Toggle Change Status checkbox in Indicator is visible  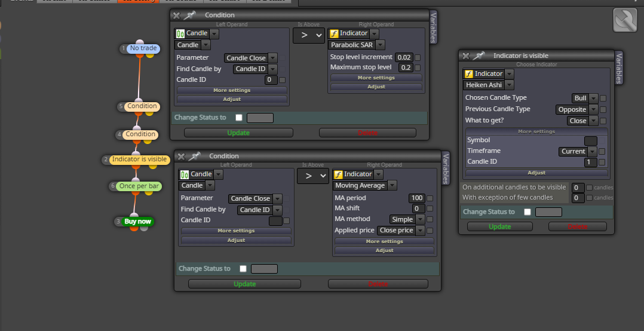(x=528, y=212)
